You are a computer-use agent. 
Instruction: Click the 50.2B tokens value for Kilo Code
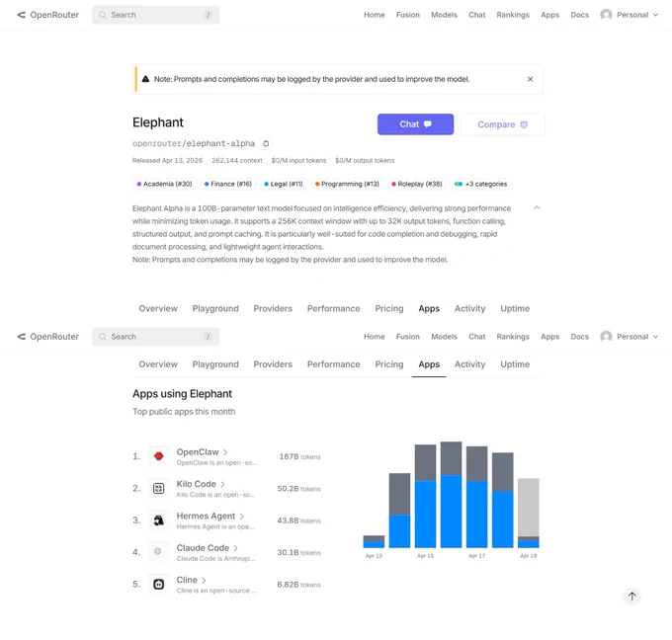click(x=298, y=489)
